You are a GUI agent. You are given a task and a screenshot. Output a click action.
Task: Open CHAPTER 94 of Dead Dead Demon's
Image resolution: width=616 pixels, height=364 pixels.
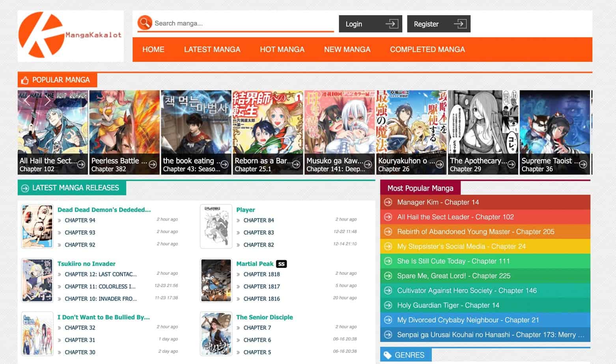coord(80,220)
